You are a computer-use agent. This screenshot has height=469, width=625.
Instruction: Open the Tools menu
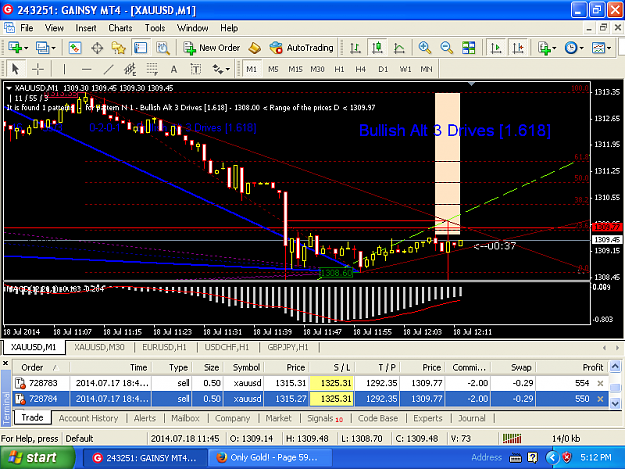(155, 28)
